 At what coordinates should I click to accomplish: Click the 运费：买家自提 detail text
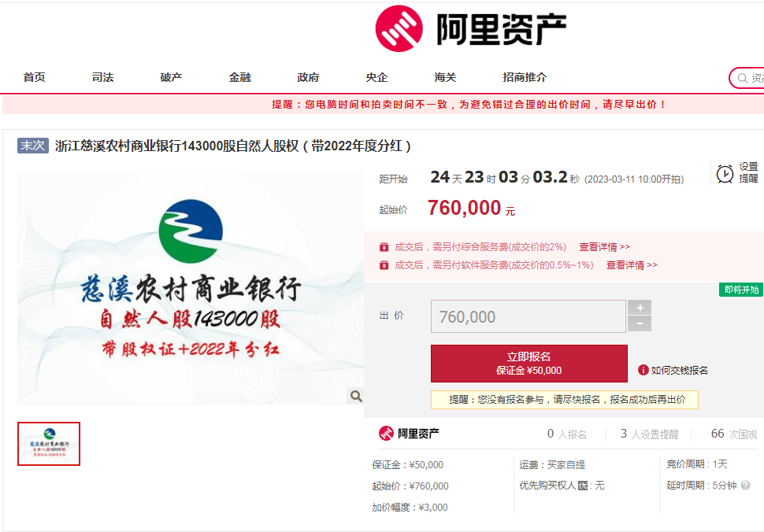point(552,465)
